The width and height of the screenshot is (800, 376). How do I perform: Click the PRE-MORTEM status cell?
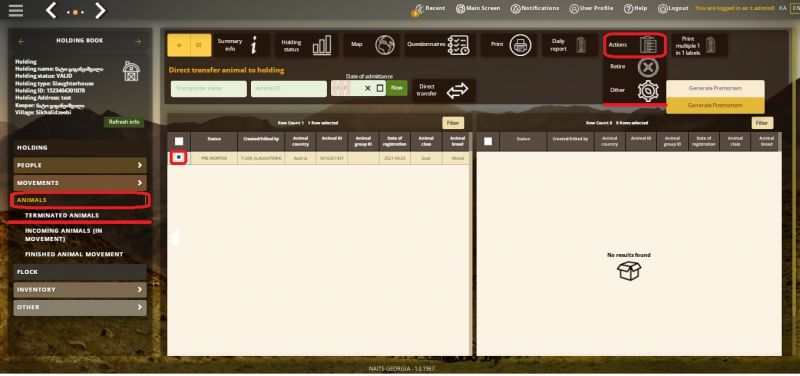pyautogui.click(x=214, y=159)
